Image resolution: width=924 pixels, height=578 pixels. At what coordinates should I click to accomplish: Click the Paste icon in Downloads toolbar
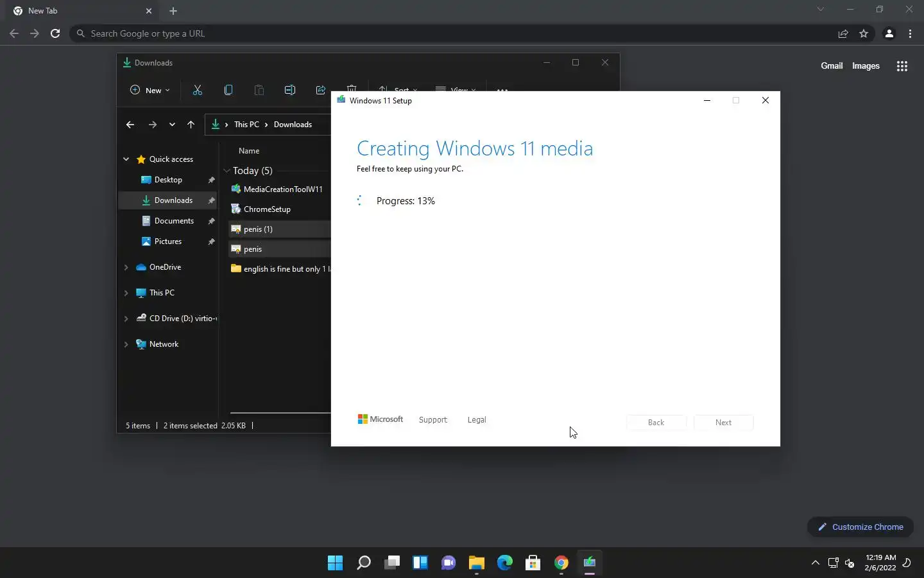(259, 90)
